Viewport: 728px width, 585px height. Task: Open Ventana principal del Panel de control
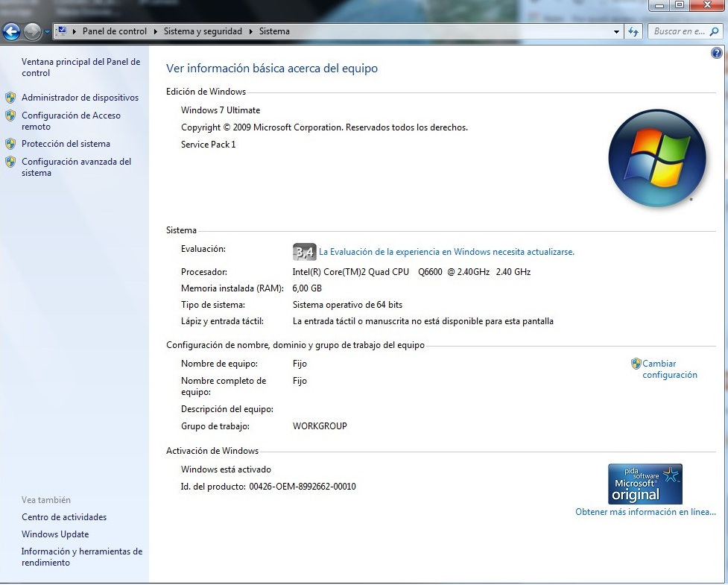[x=80, y=67]
